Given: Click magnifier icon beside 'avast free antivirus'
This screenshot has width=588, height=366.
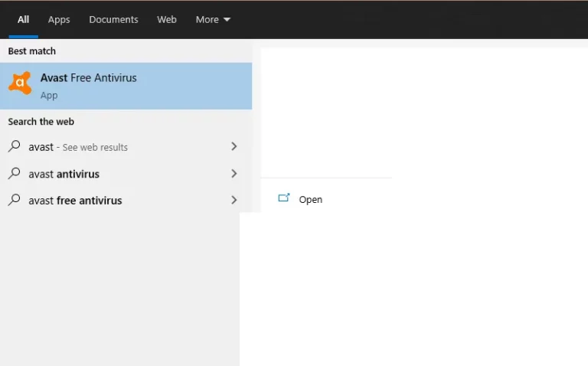Looking at the screenshot, I should click(15, 200).
